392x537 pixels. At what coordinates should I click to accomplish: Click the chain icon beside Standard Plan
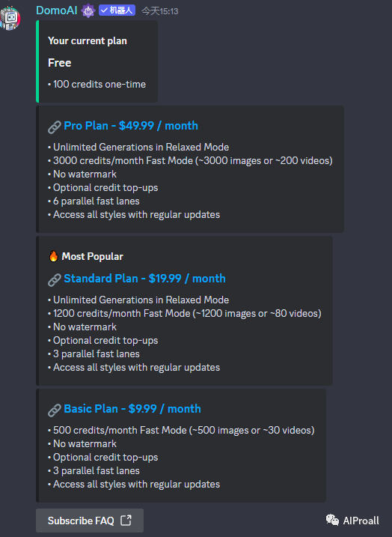click(55, 280)
